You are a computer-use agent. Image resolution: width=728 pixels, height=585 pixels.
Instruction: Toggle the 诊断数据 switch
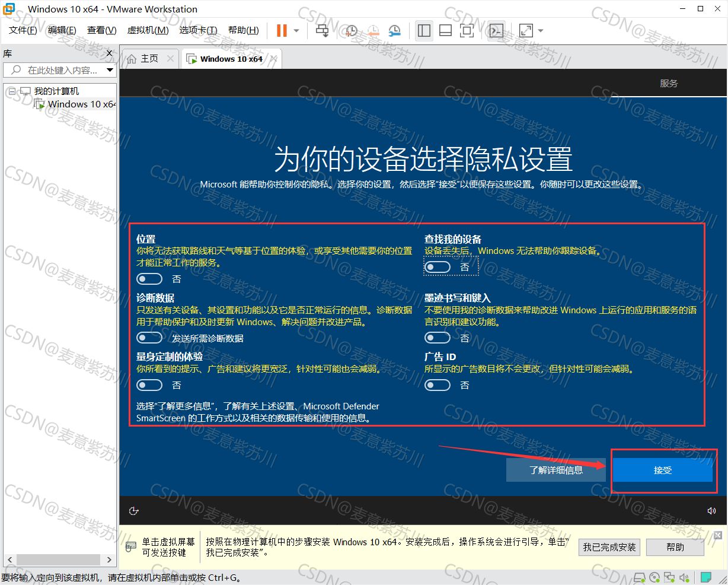(149, 338)
